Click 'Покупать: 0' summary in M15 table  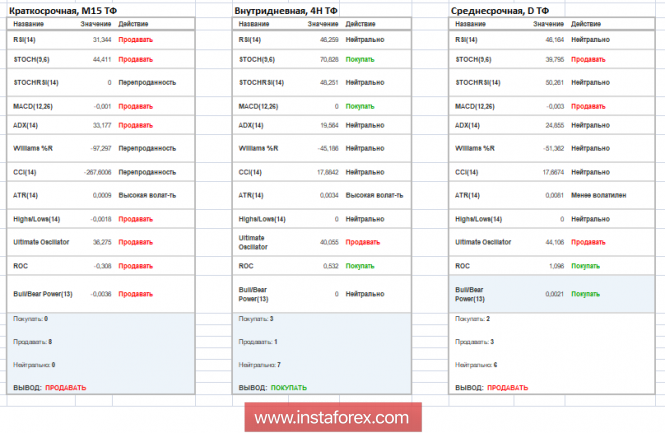(31, 319)
